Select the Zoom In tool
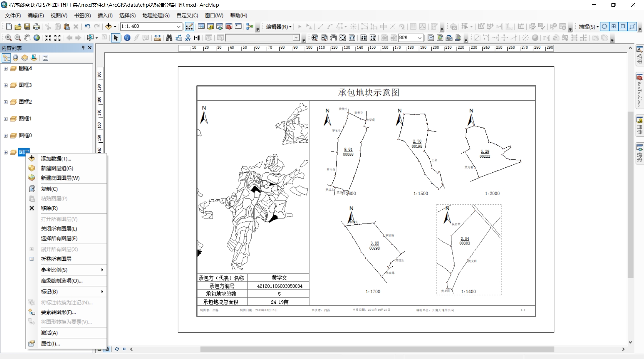Screen dimensions: 644x359 [9, 38]
